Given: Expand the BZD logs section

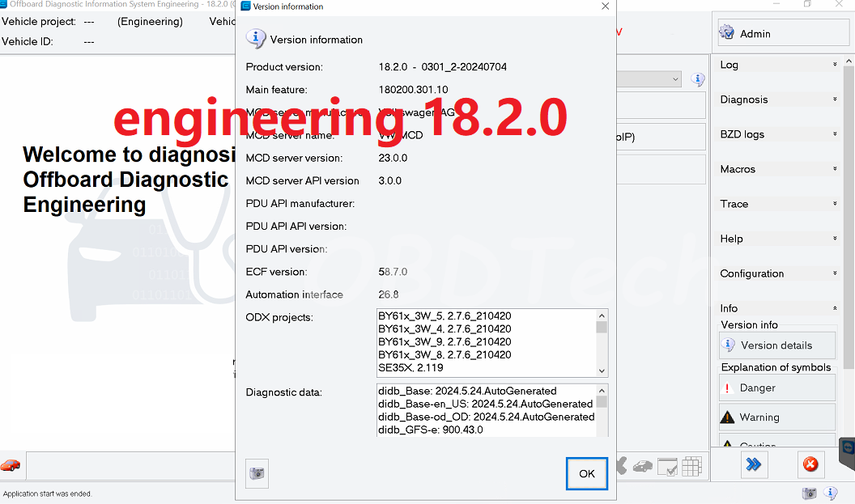Looking at the screenshot, I should click(777, 134).
